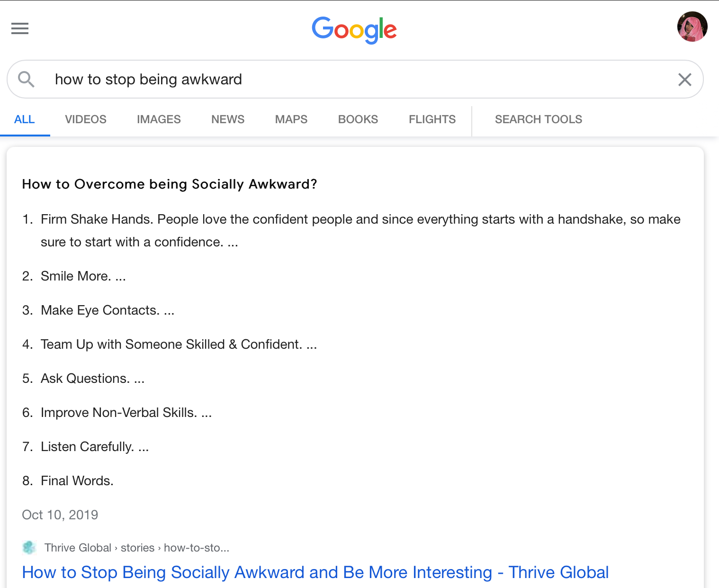The image size is (719, 588).
Task: Select the All tab
Action: 25,119
